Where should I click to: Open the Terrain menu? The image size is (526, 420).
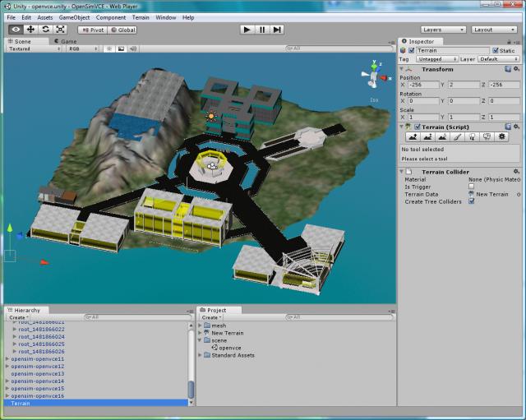141,17
